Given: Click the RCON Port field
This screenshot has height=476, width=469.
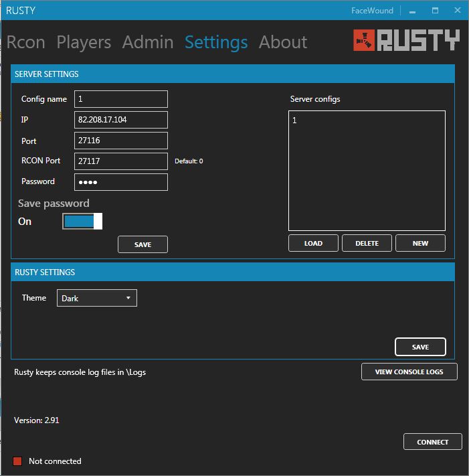Looking at the screenshot, I should click(x=121, y=161).
